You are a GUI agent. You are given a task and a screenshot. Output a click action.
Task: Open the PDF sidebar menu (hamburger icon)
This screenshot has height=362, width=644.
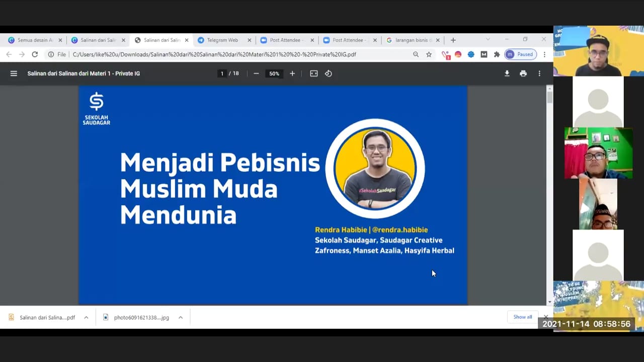coord(14,73)
